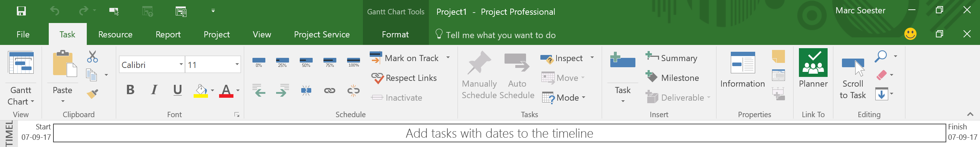The height and width of the screenshot is (147, 980).
Task: Click the Link Tasks chain icon
Action: pos(330,91)
